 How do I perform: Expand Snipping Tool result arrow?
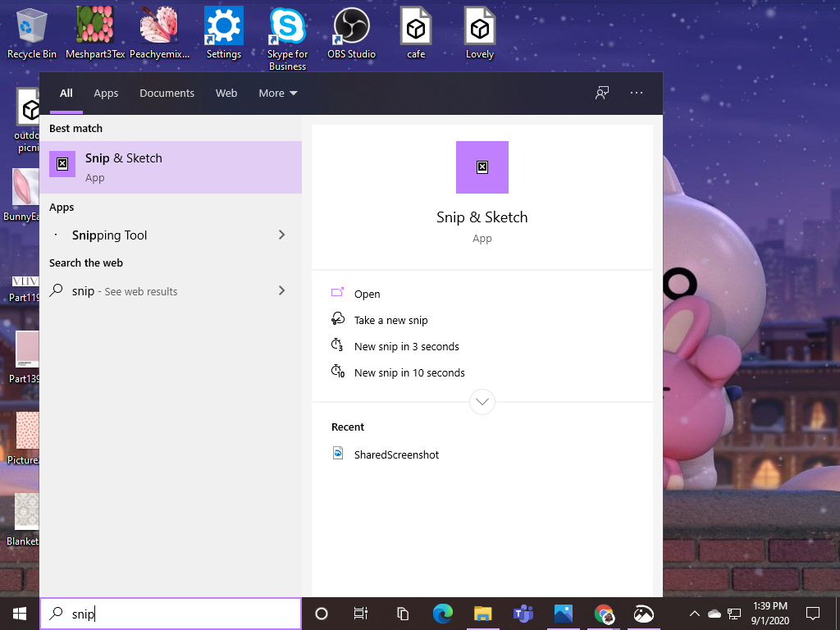click(282, 235)
